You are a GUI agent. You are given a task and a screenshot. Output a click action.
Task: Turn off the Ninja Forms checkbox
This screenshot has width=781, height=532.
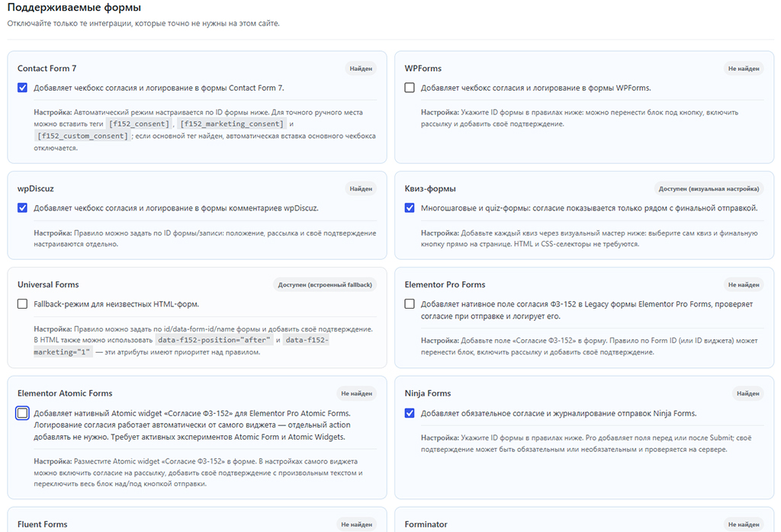click(410, 413)
